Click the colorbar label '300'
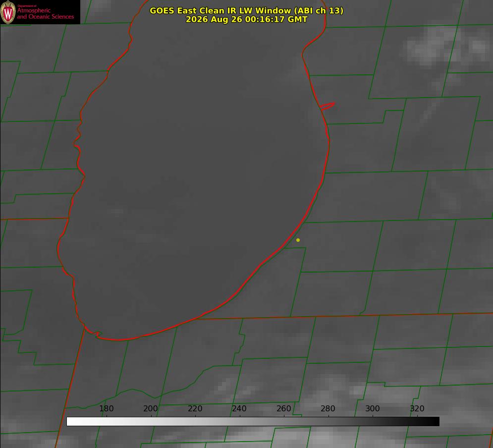Screen dimensions: 493x448 pyautogui.click(x=373, y=408)
